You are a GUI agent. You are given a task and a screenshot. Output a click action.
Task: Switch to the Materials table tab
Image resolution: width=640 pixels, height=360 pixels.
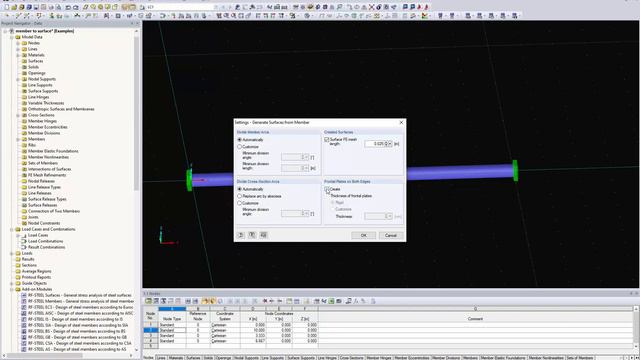pos(176,358)
